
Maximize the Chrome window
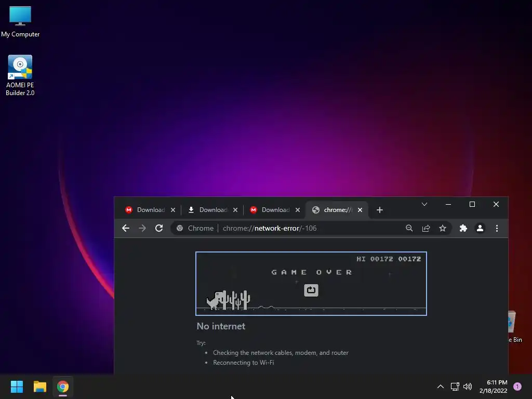tap(472, 204)
